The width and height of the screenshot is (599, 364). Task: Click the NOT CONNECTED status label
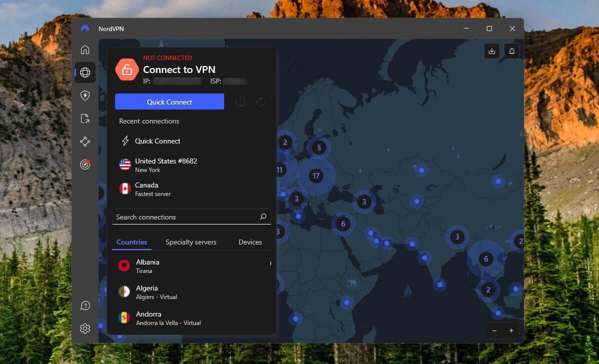[x=167, y=57]
